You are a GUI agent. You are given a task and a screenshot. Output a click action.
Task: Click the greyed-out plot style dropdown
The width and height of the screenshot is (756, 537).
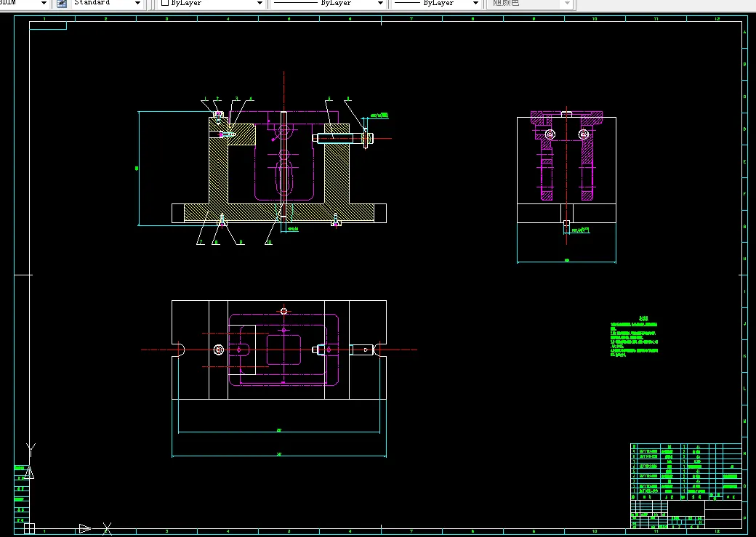point(529,4)
